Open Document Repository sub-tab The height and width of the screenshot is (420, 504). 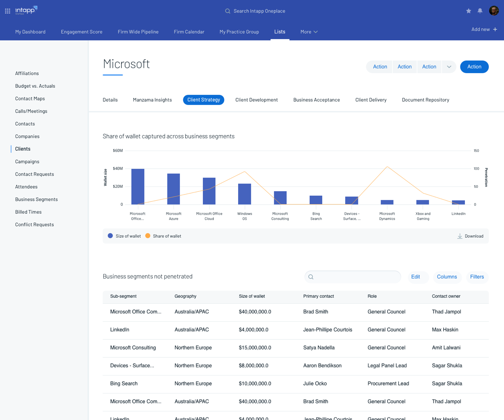[x=425, y=100]
